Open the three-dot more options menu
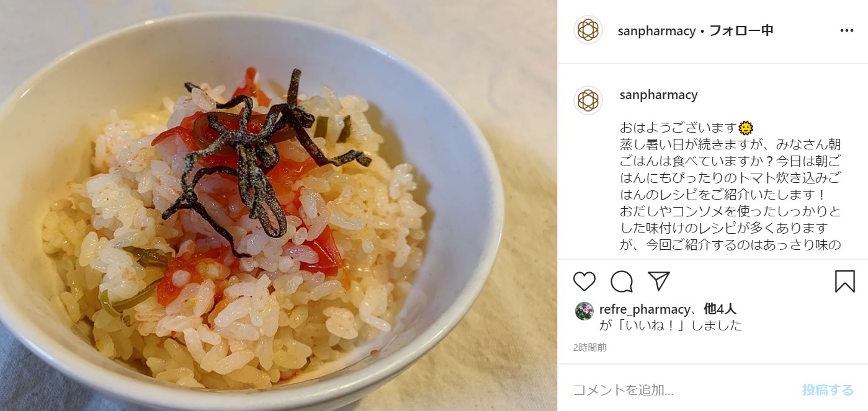Viewport: 868px width, 411px height. [x=847, y=30]
